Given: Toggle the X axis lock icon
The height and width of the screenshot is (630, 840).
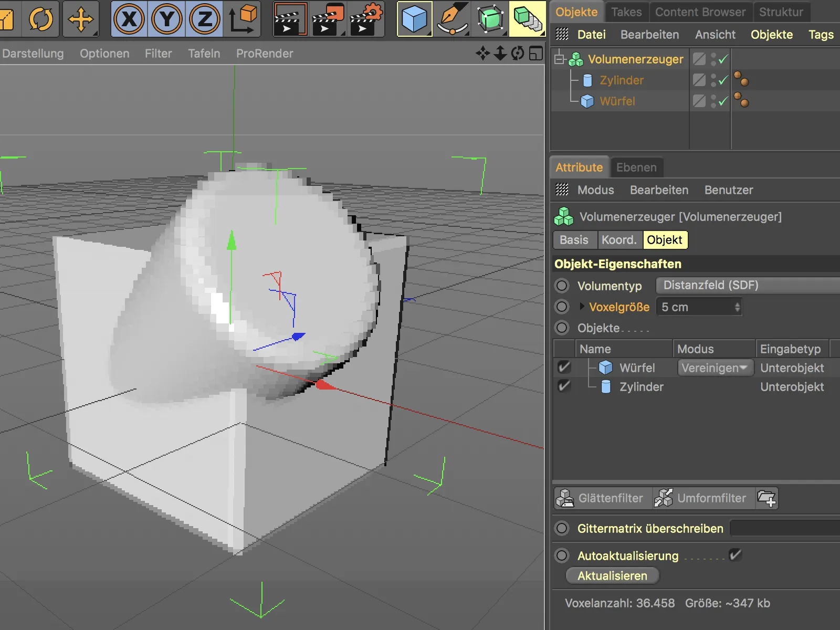Looking at the screenshot, I should coord(129,19).
